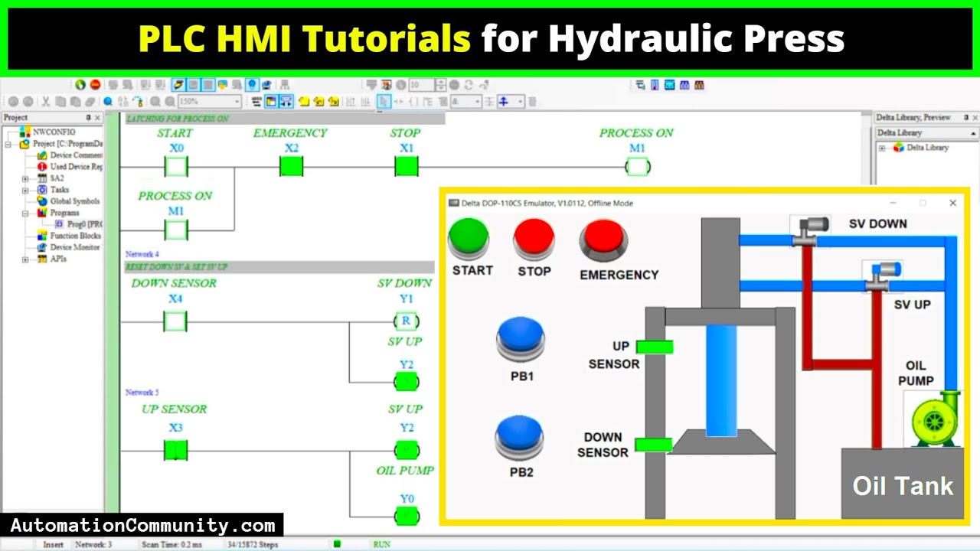Toggle the X0 START contact in ladder
The height and width of the screenshot is (551, 980).
pos(176,166)
